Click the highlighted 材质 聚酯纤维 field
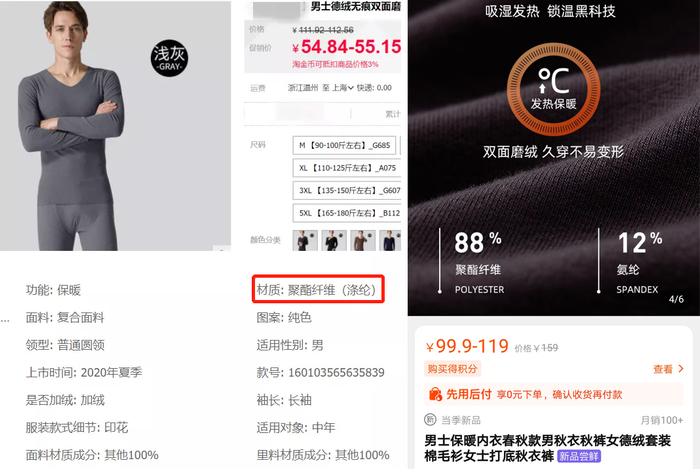The height and width of the screenshot is (469, 700). pyautogui.click(x=318, y=290)
